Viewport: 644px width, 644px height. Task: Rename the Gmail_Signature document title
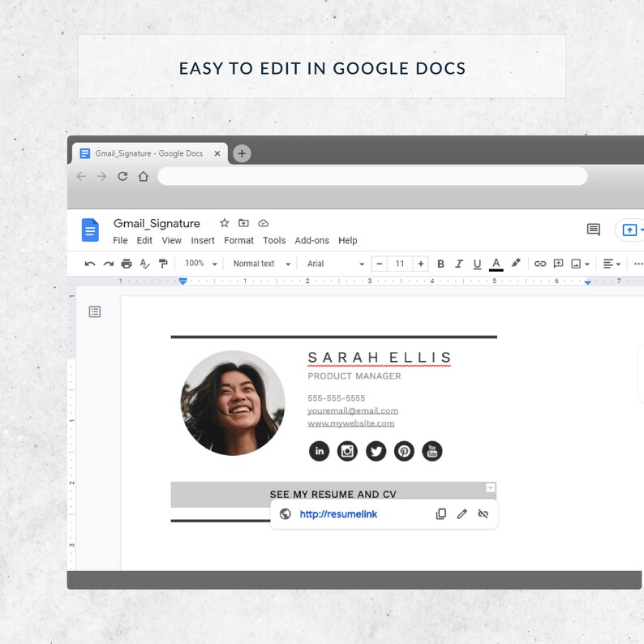157,223
